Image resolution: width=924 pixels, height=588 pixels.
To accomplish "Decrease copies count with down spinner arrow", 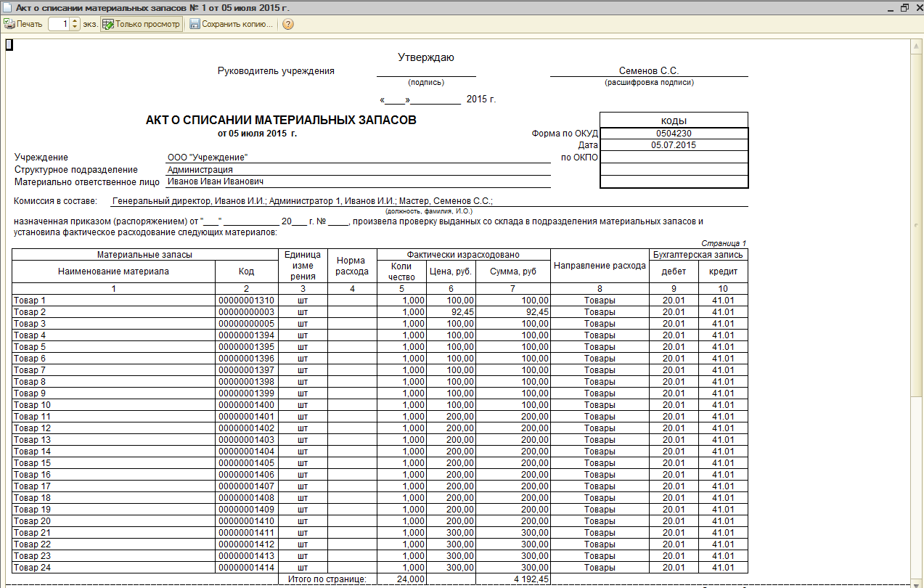I will 75,28.
